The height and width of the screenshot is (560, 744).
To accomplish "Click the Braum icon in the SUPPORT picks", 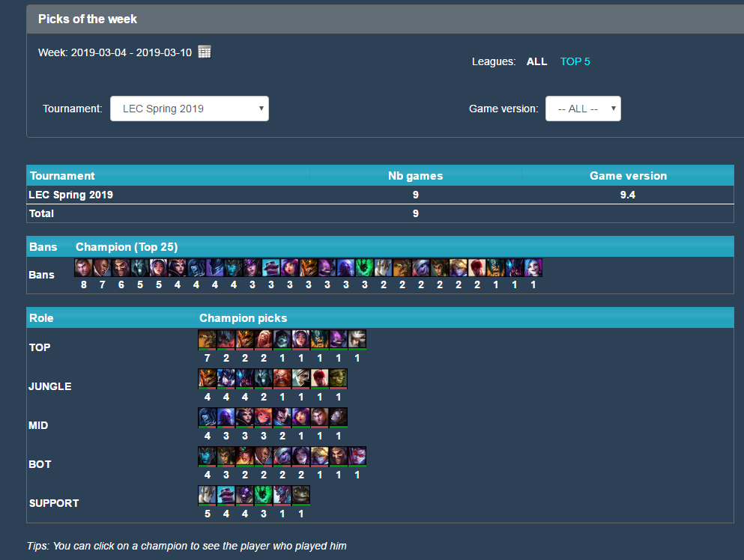I will (226, 495).
